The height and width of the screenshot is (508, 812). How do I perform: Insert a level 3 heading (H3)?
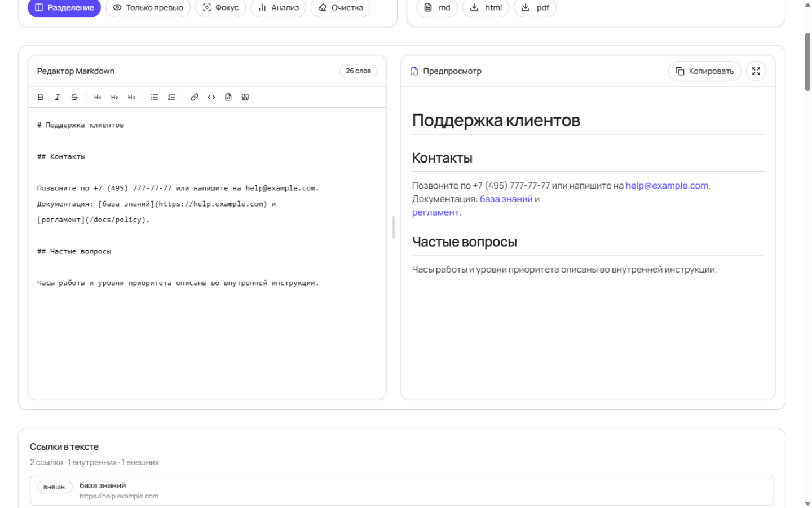coord(131,97)
